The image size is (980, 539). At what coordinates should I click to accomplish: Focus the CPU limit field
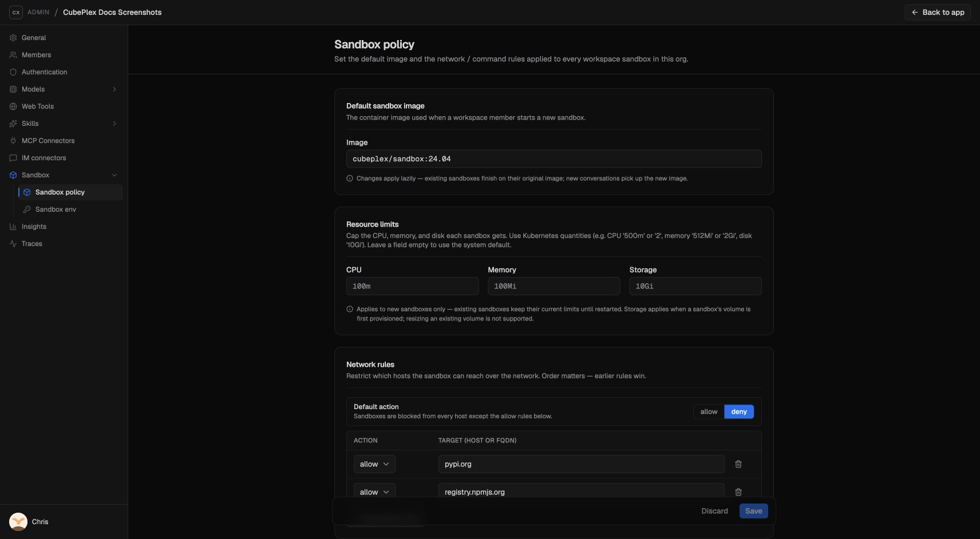point(412,286)
